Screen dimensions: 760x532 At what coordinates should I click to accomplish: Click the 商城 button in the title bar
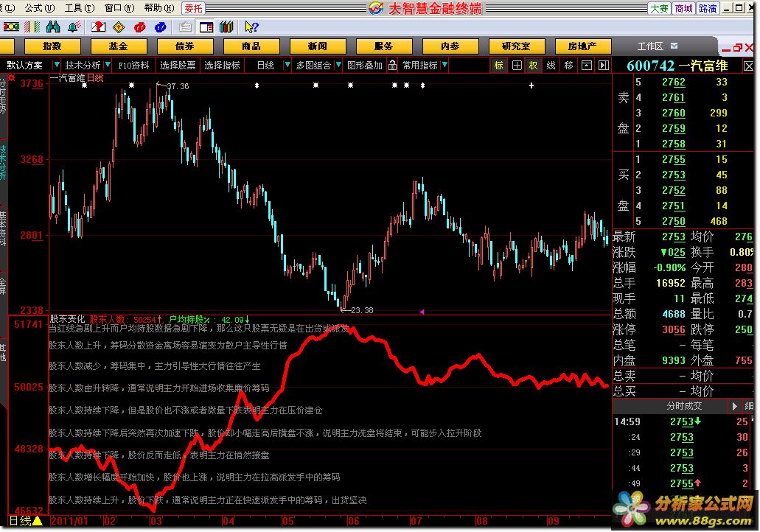point(683,8)
